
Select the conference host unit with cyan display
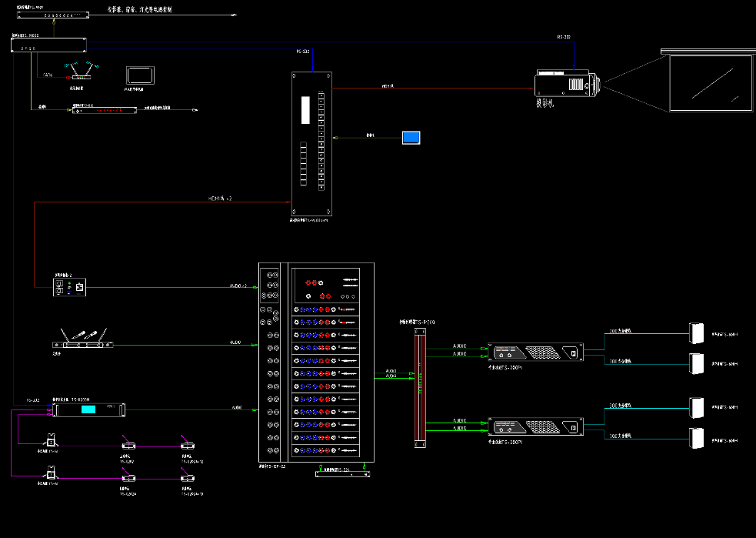point(88,410)
